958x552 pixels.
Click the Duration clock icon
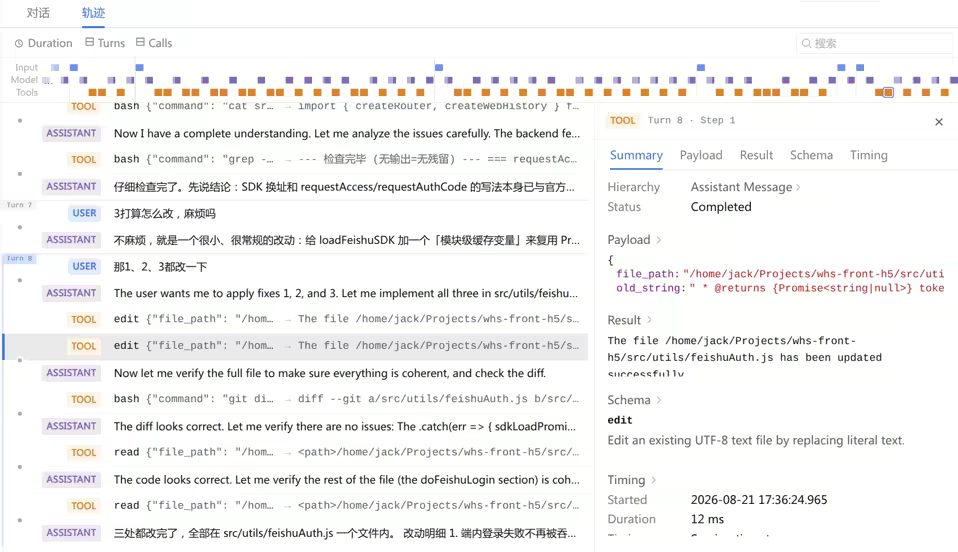click(x=19, y=43)
